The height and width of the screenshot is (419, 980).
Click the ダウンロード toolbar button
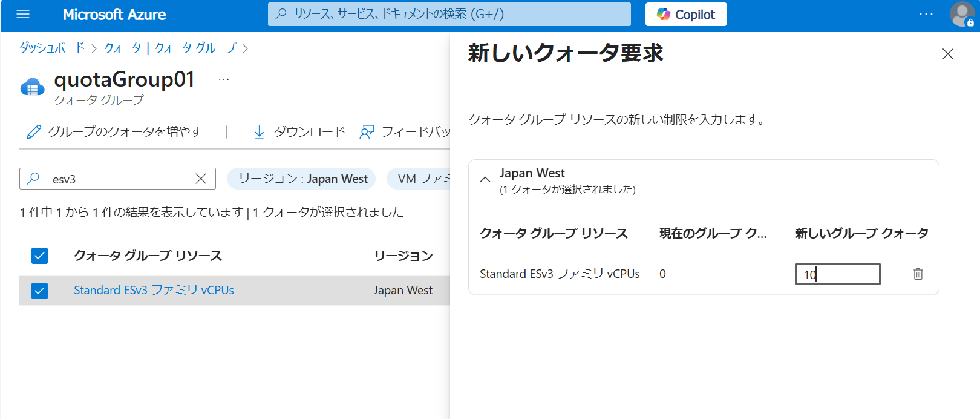click(299, 131)
